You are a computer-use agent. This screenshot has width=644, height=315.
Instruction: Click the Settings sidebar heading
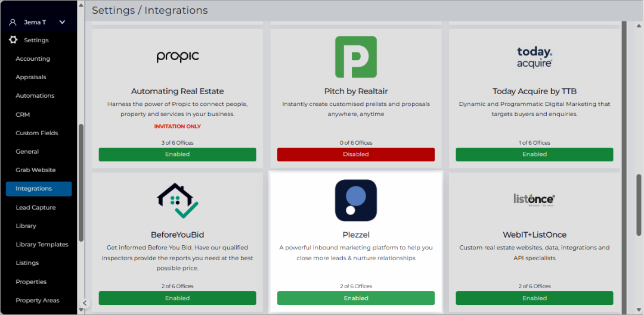36,40
